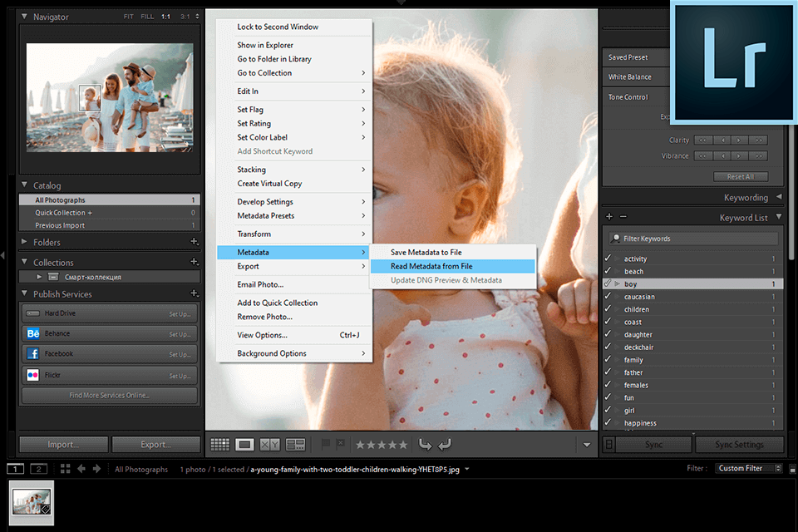
Task: Open Compare view (X|Y) icon
Action: click(269, 445)
